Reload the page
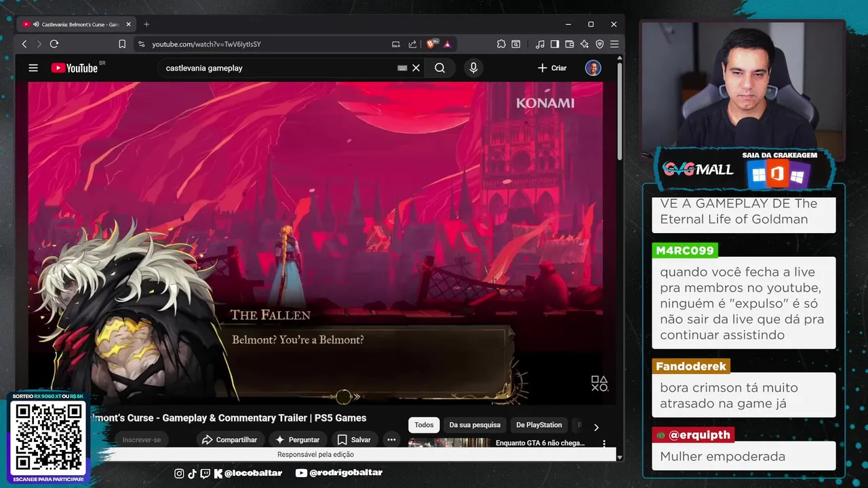 coord(54,44)
